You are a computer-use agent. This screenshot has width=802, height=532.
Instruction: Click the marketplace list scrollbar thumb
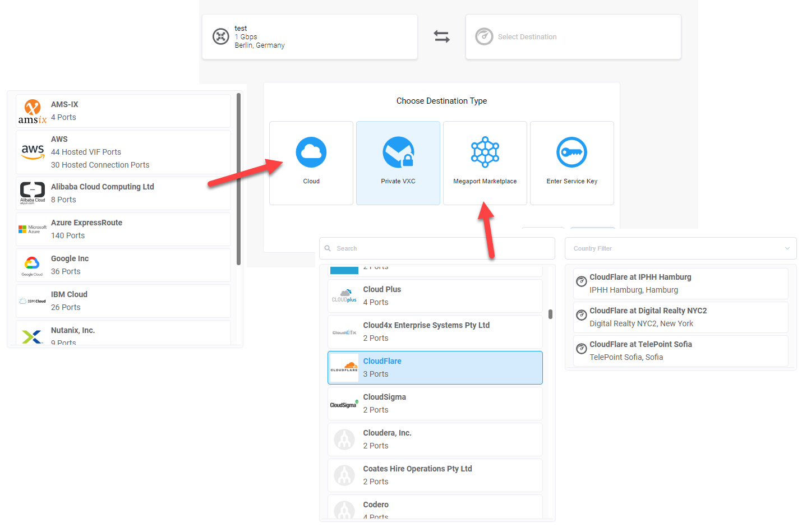tap(551, 314)
